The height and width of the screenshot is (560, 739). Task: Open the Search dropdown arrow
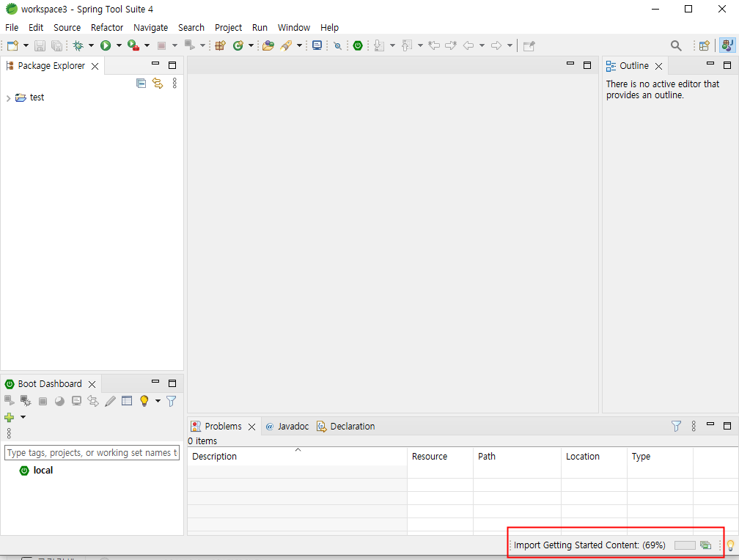[x=299, y=45]
